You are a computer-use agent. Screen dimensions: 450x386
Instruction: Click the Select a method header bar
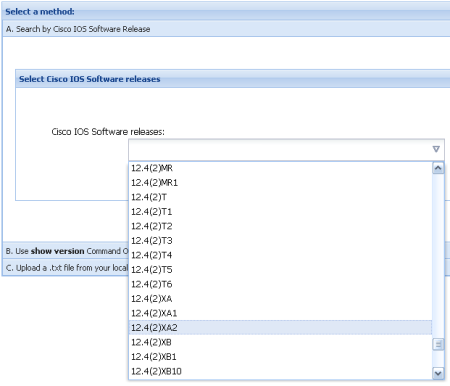coord(226,12)
